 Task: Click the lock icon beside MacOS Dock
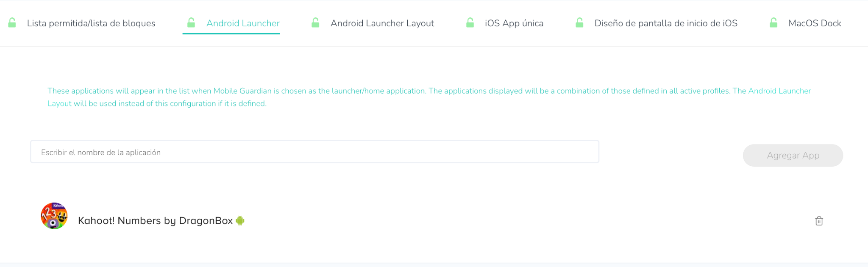(x=773, y=23)
